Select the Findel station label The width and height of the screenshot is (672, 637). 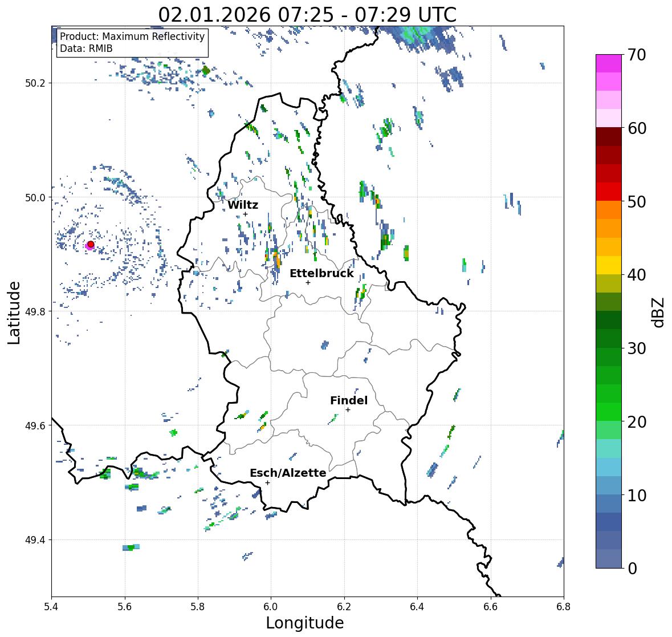348,400
